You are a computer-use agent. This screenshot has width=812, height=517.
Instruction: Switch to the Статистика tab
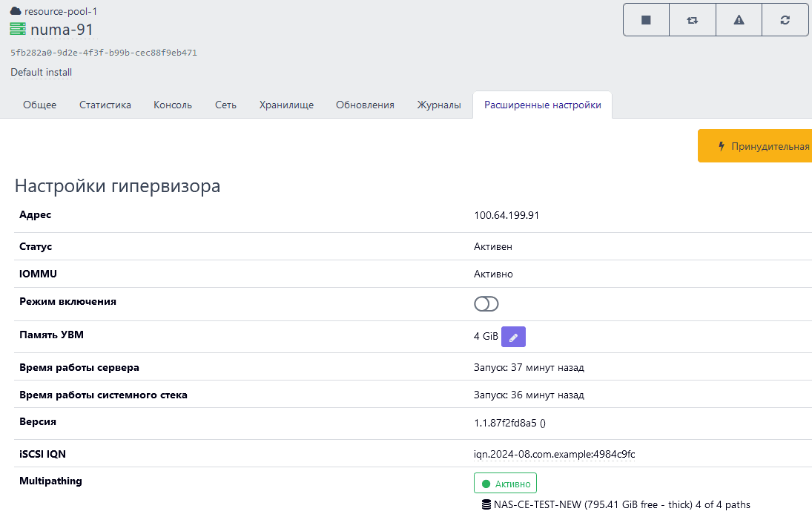[x=105, y=105]
